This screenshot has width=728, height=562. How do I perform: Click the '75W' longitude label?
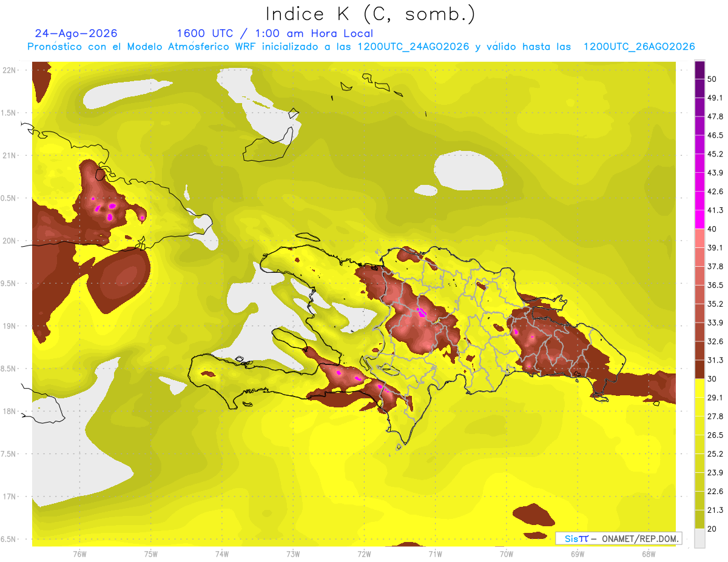coord(151,554)
